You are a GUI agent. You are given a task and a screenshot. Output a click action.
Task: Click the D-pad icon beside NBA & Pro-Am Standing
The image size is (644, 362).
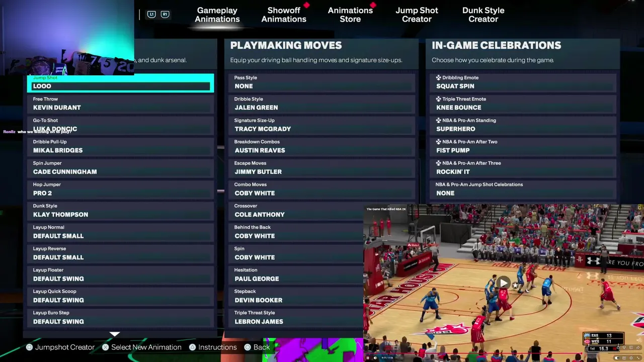click(x=438, y=120)
